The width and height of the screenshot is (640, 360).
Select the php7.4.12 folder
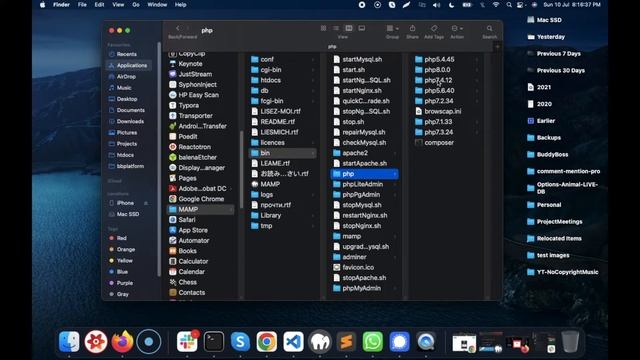(x=438, y=80)
